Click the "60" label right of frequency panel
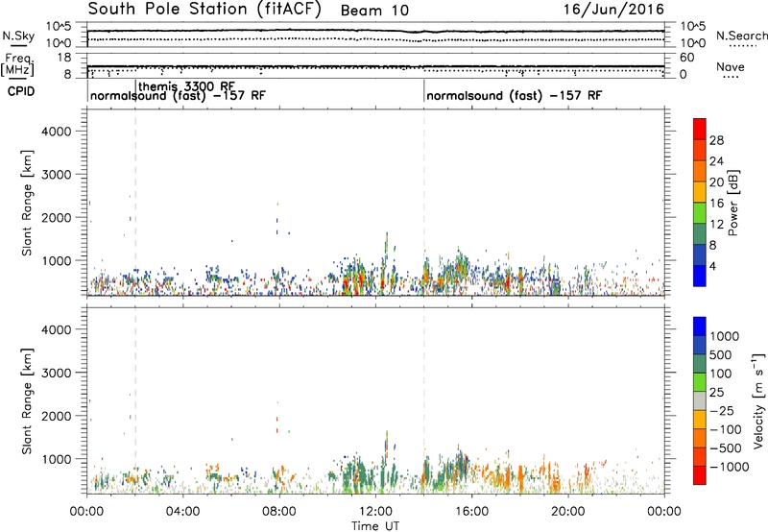Image resolution: width=768 pixels, height=532 pixels. (x=686, y=58)
